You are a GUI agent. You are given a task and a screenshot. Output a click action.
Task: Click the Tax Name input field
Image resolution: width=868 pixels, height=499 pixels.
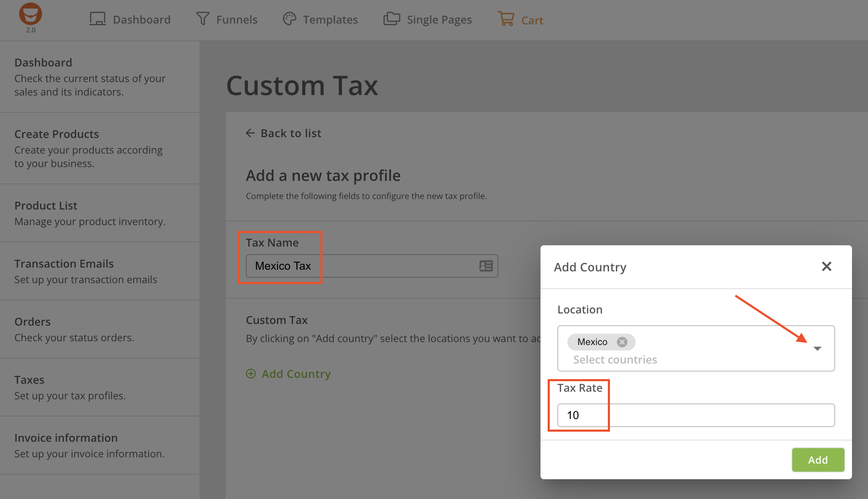point(362,266)
